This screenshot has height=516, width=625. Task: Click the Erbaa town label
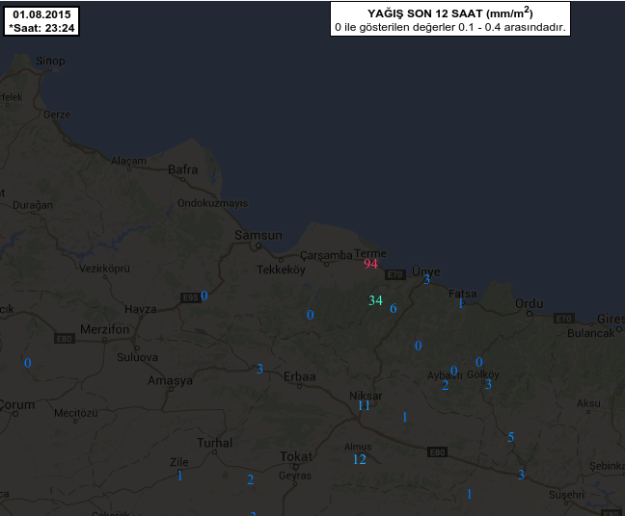tap(300, 377)
